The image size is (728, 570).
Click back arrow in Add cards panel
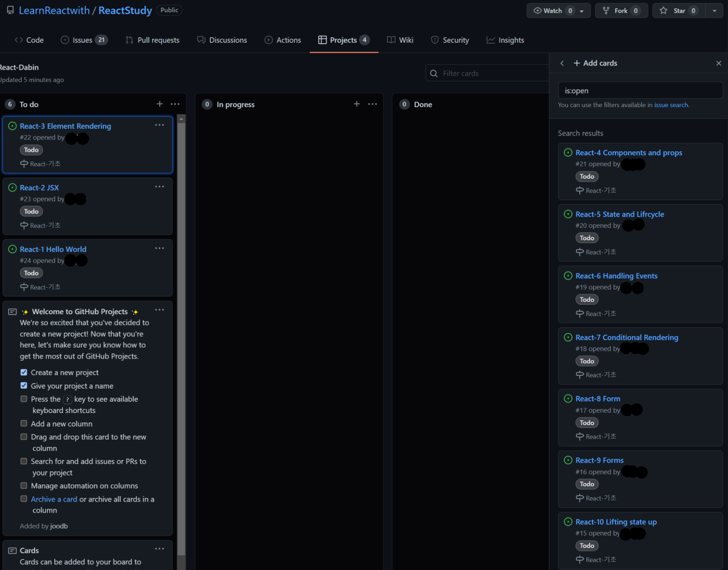coord(562,63)
